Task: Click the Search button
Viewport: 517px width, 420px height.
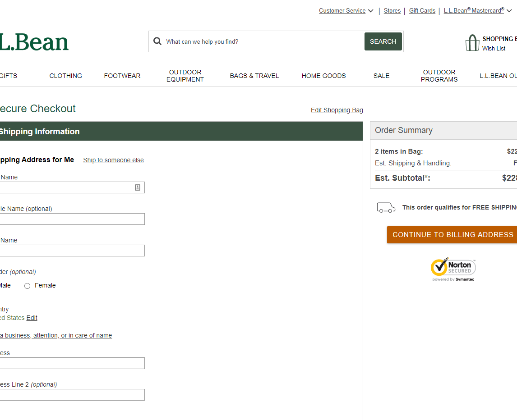Action: pyautogui.click(x=383, y=41)
